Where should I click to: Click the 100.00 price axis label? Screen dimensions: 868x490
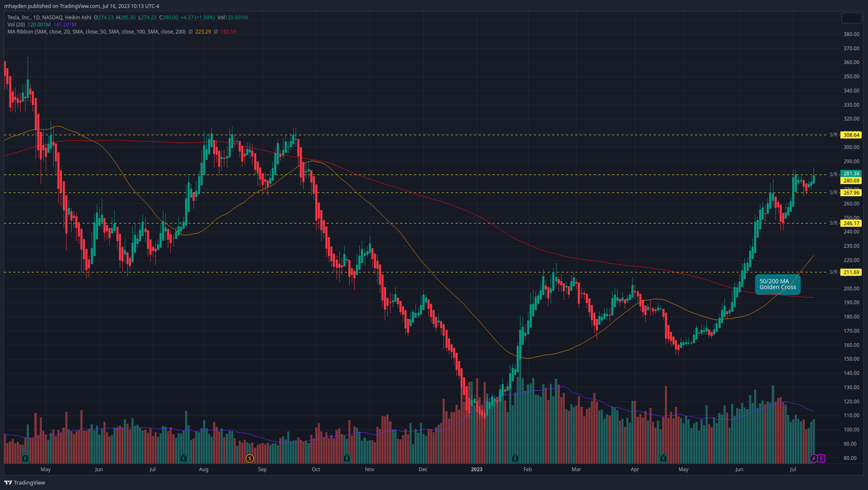851,429
